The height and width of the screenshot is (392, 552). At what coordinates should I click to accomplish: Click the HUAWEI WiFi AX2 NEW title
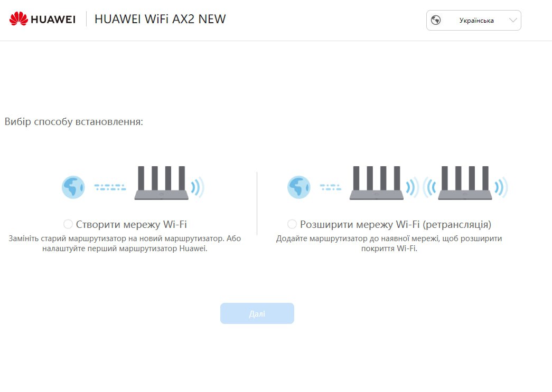(x=160, y=20)
